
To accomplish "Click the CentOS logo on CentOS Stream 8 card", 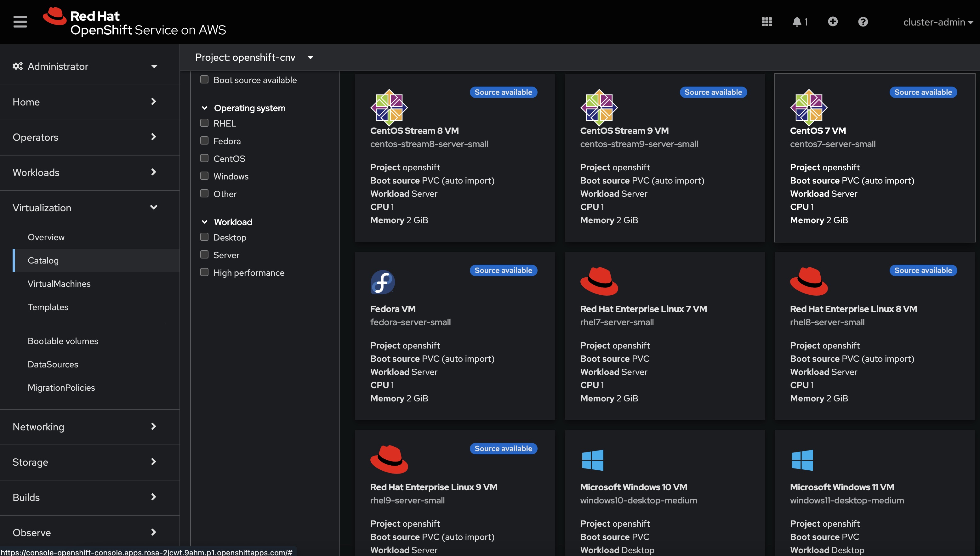I will 389,107.
